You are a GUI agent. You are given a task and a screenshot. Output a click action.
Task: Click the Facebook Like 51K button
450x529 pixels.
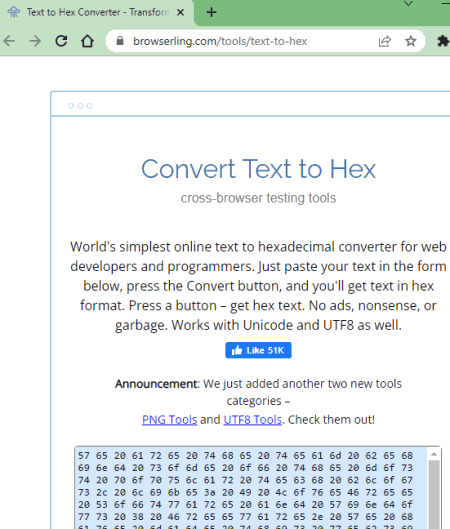(258, 350)
